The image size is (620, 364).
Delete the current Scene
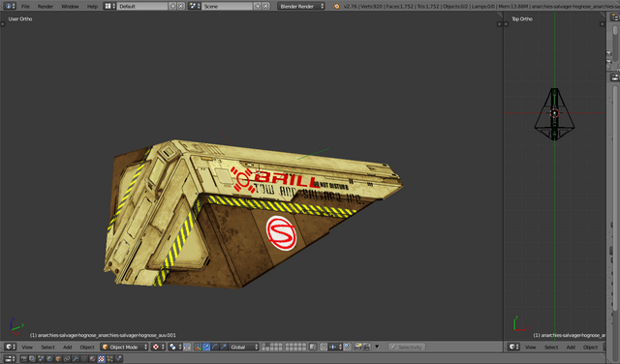point(266,7)
